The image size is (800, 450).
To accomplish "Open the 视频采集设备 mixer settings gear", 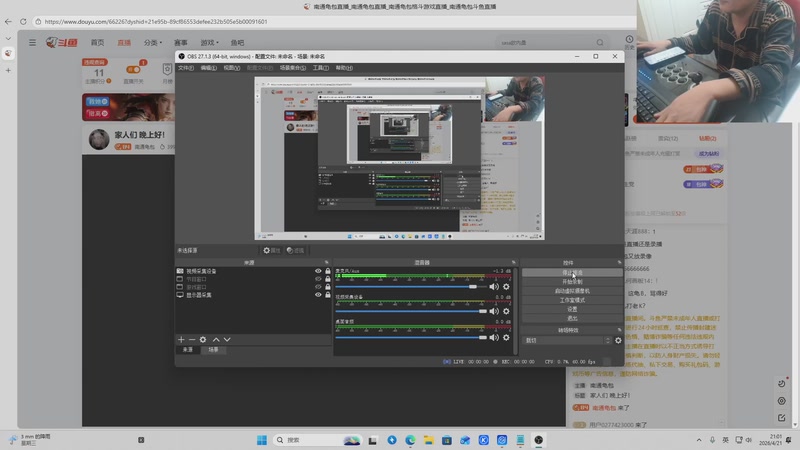I will click(x=506, y=311).
